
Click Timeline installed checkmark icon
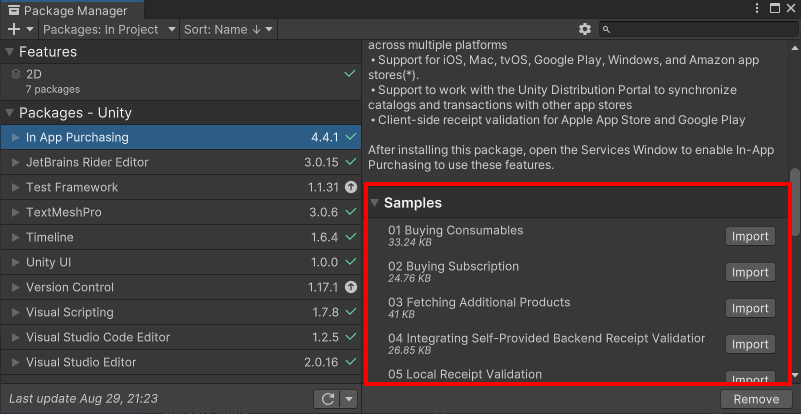point(350,237)
